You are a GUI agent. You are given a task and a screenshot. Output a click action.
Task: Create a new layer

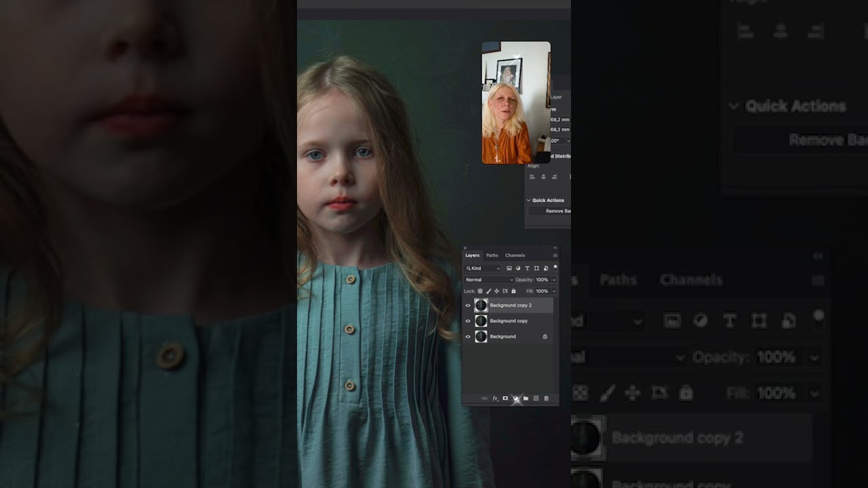[536, 399]
